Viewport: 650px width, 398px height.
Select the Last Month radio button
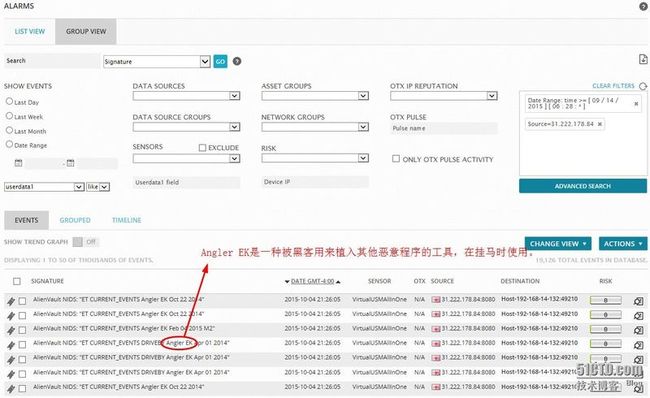click(x=9, y=130)
